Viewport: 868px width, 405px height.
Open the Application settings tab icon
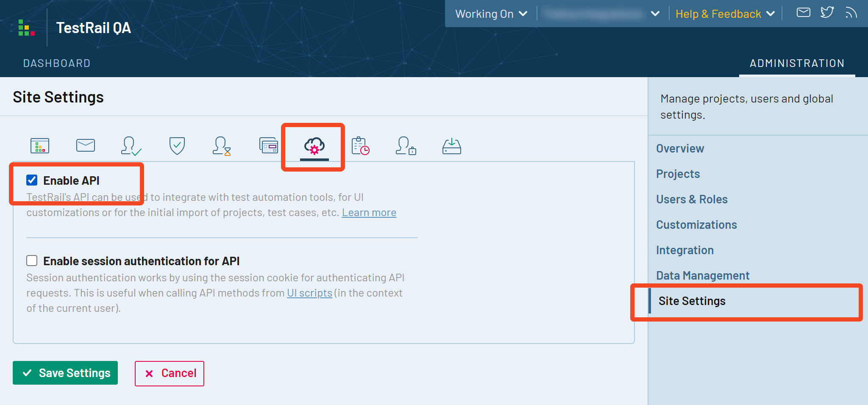[x=40, y=146]
